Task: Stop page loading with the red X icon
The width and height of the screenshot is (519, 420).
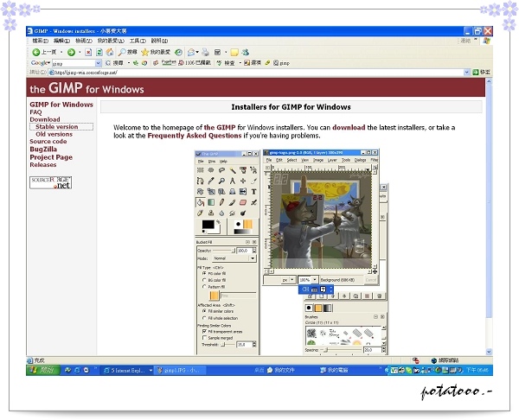Action: [88, 52]
